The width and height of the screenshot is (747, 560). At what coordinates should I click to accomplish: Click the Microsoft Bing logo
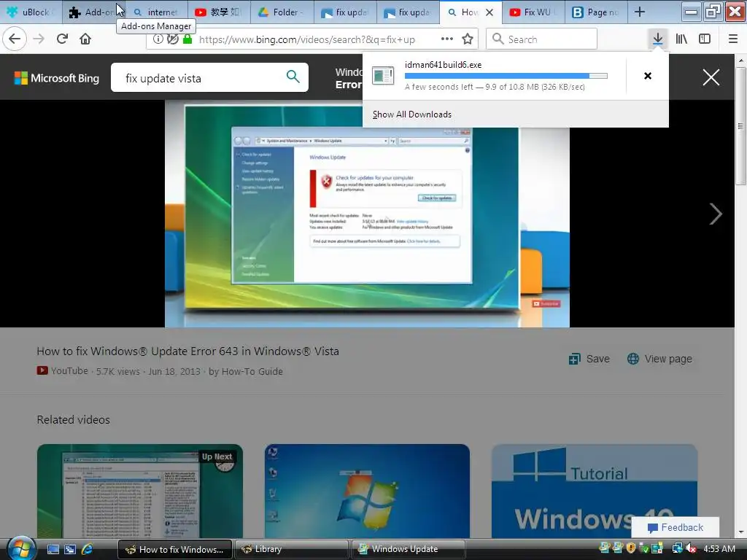point(57,78)
